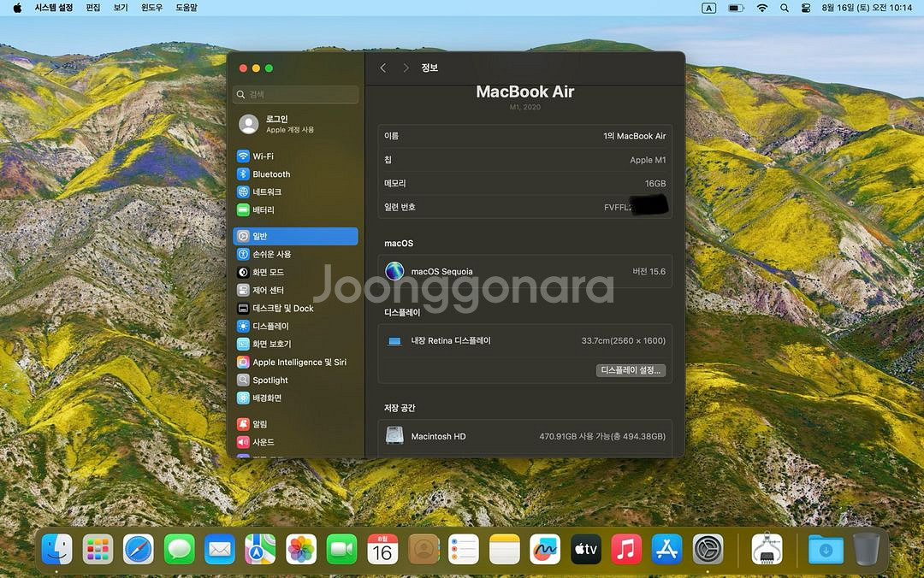Click System Settings icon in Dock
The width and height of the screenshot is (924, 578).
[708, 549]
